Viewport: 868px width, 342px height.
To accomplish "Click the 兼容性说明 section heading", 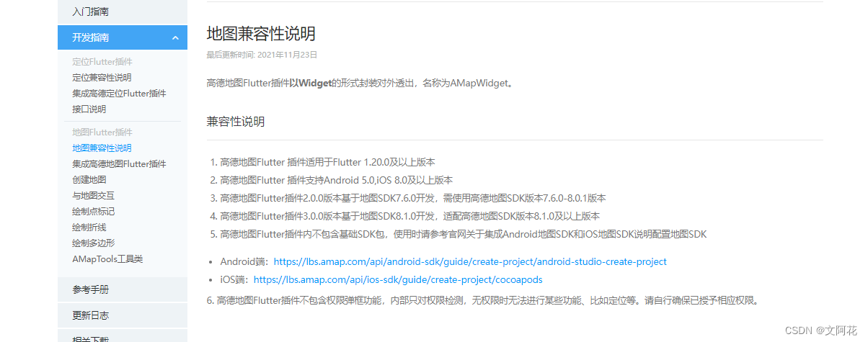I will pos(236,122).
